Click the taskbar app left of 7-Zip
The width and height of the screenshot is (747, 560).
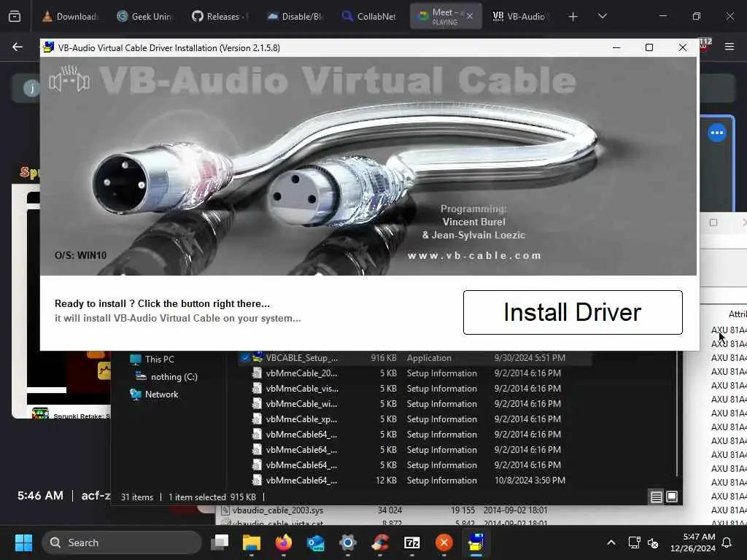click(379, 542)
